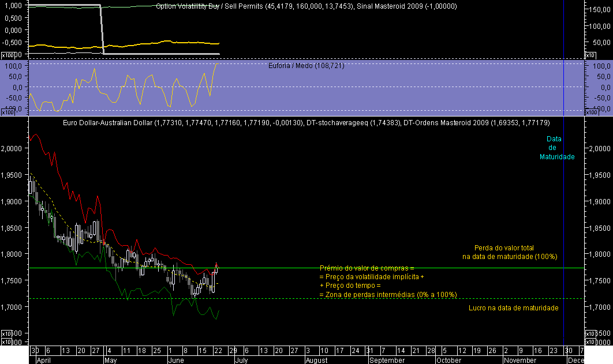The image size is (613, 364).
Task: Click the latest candlestick near June 22
Action: click(216, 269)
